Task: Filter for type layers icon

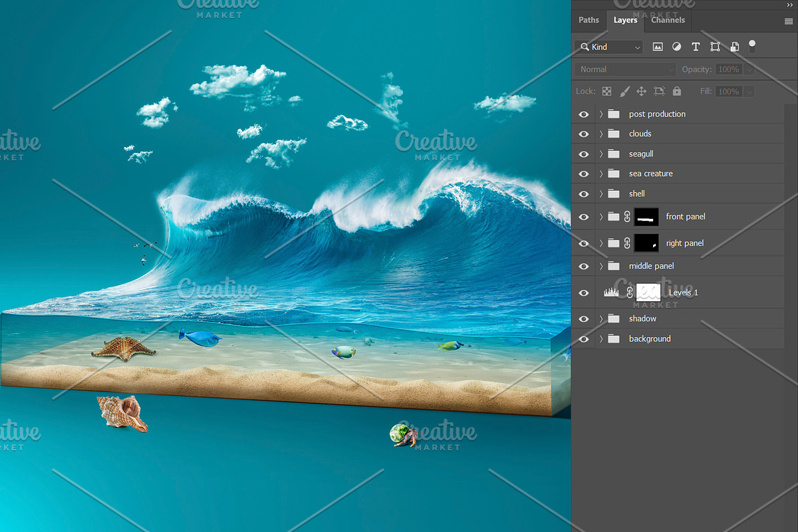Action: (696, 47)
